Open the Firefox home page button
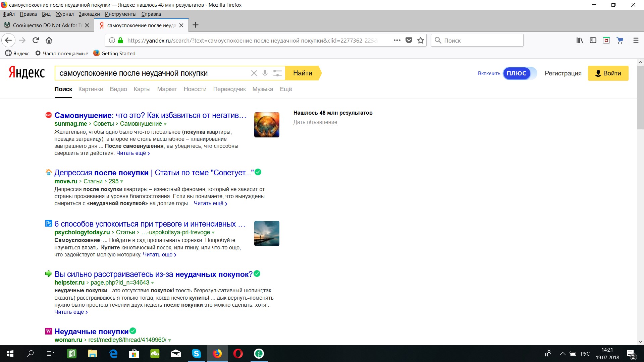 click(49, 40)
